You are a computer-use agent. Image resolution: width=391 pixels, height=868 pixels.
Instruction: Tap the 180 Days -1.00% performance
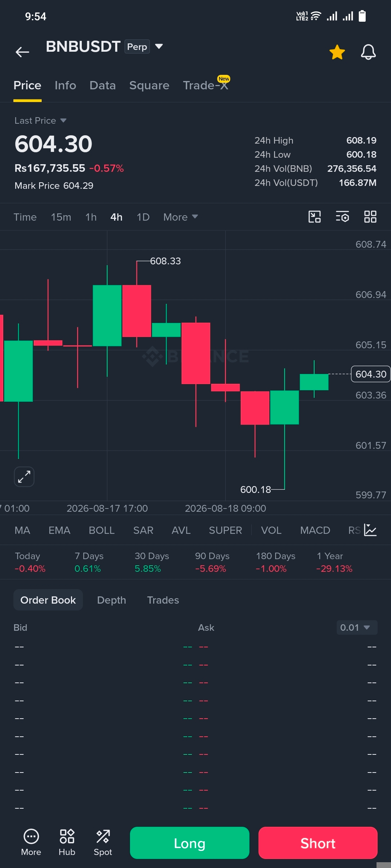coord(276,562)
